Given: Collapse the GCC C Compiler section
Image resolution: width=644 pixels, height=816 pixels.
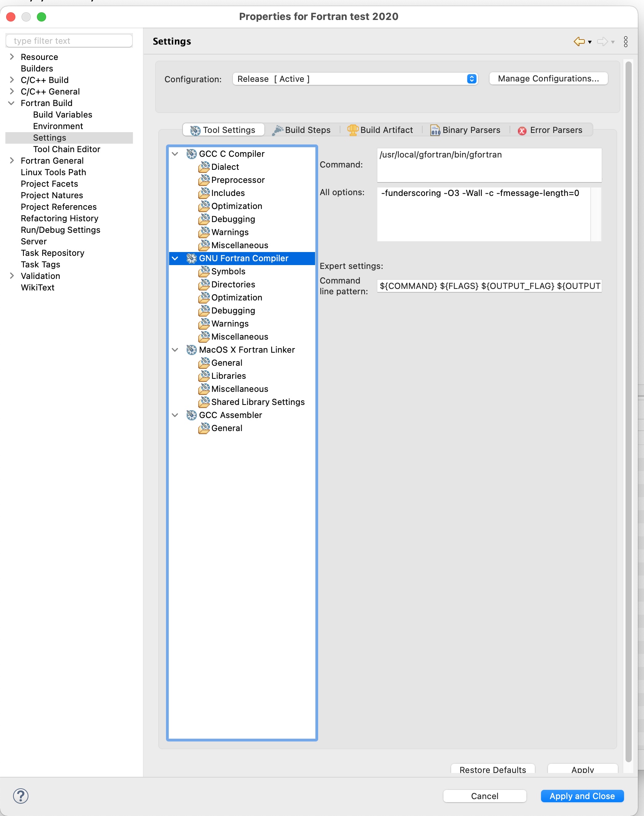Looking at the screenshot, I should (175, 154).
